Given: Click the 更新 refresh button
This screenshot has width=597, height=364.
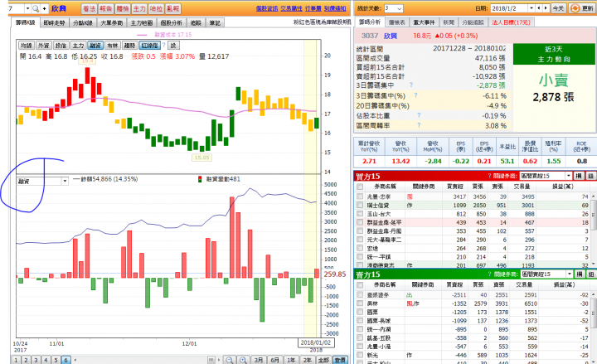Looking at the screenshot, I should pos(583,8).
